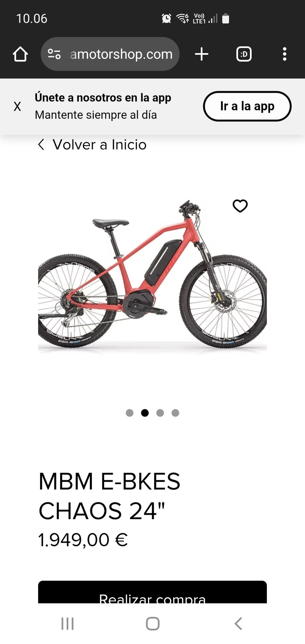
Task: Open site settings icon in address bar
Action: pyautogui.click(x=54, y=54)
